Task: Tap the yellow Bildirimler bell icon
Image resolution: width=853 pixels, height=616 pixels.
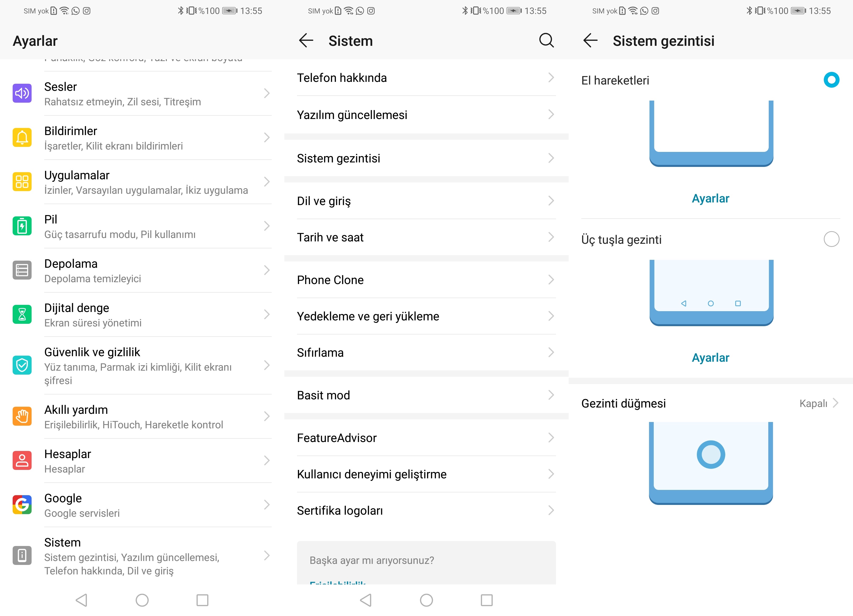Action: pyautogui.click(x=22, y=138)
